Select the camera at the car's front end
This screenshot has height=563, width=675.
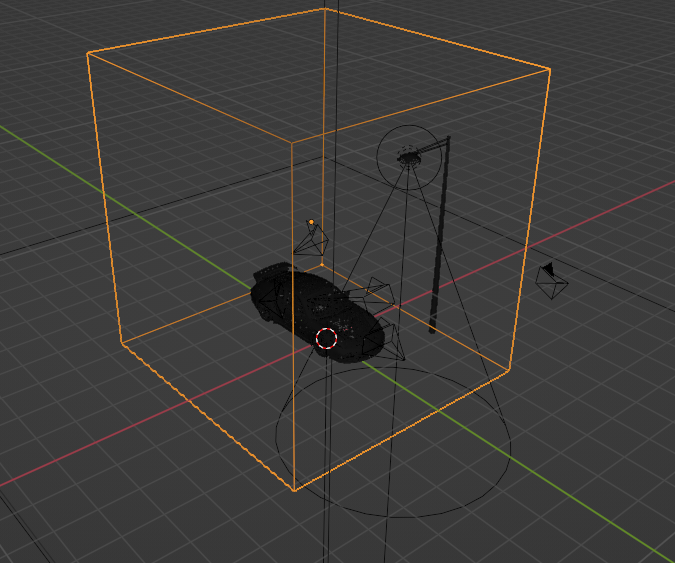pos(384,340)
